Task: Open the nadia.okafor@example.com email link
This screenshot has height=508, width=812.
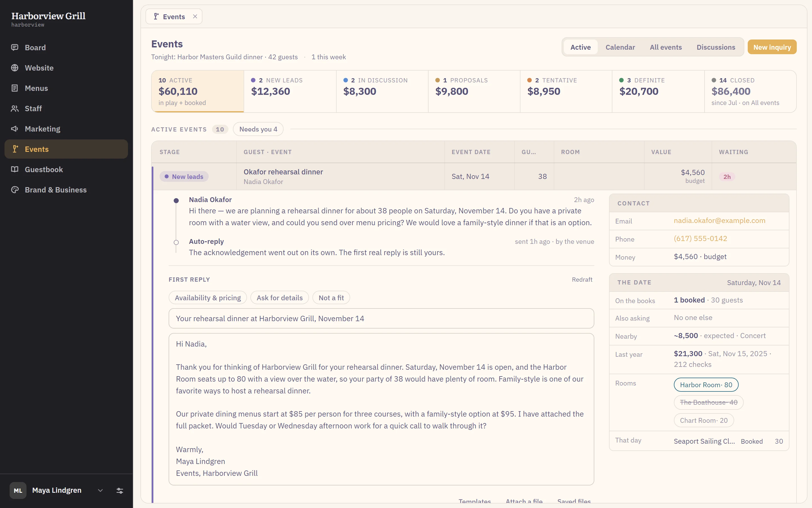Action: pyautogui.click(x=720, y=220)
